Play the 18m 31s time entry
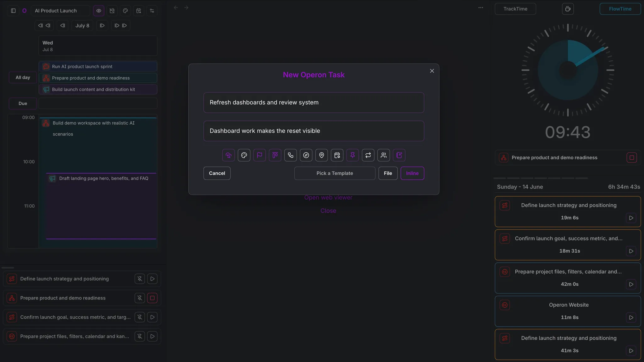Screen dimensions: 644x362 pos(631,251)
